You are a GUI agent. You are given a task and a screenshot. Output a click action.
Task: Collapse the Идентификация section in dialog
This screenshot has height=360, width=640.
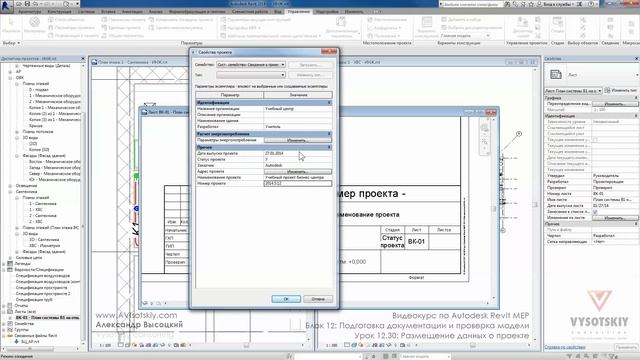coord(329,103)
